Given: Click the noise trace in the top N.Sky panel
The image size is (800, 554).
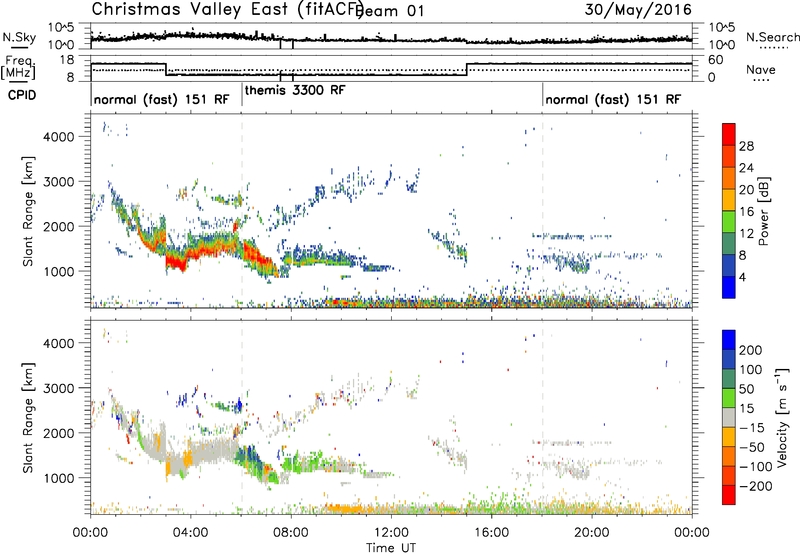Looking at the screenshot, I should 391,38.
